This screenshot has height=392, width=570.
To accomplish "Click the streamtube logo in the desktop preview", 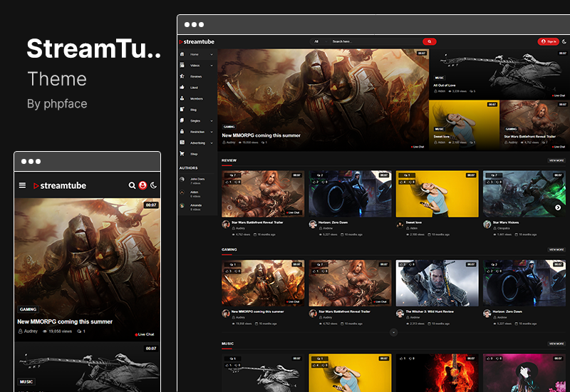I will [197, 42].
